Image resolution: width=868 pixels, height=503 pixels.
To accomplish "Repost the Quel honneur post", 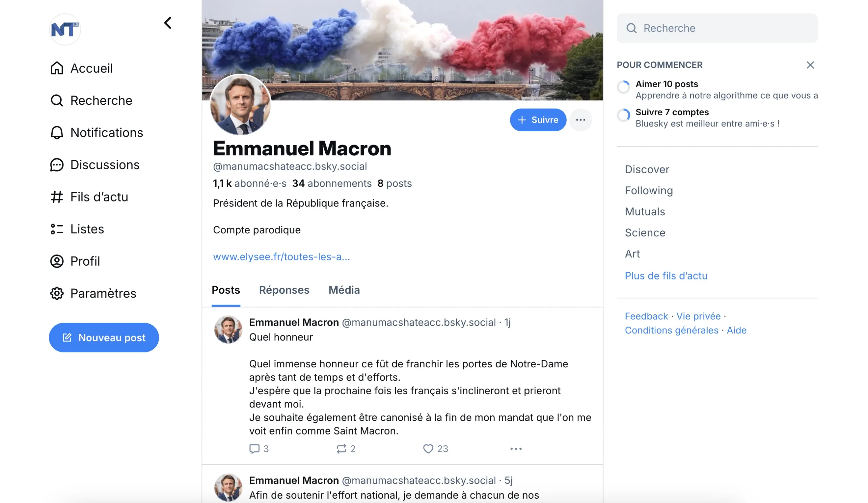I will point(341,449).
